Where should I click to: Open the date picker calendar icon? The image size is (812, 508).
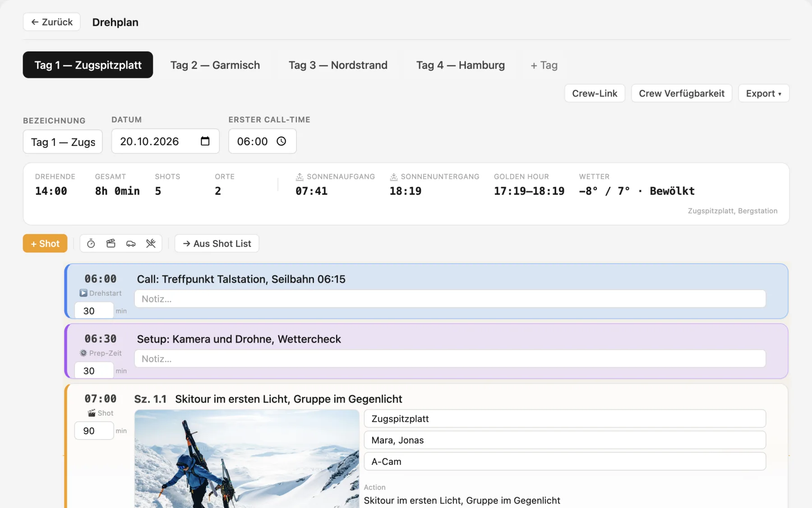click(205, 141)
